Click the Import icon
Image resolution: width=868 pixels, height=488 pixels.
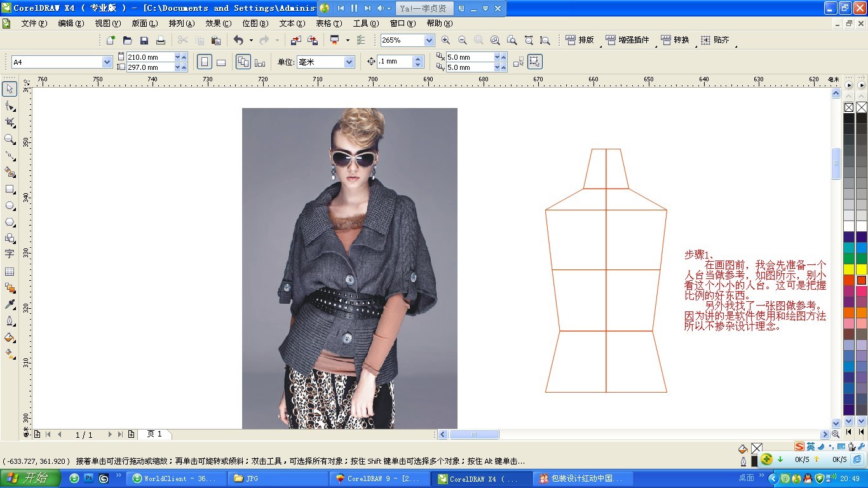(x=295, y=40)
